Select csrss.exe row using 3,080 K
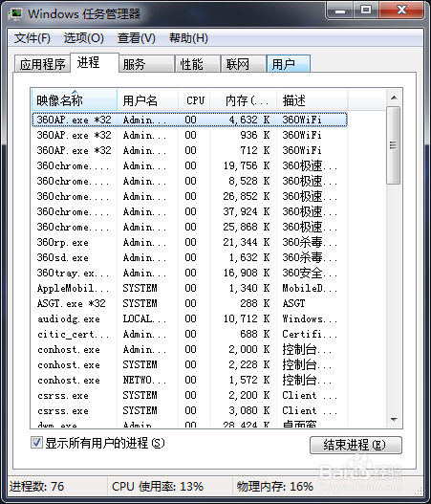The width and height of the screenshot is (431, 504). coord(189,411)
